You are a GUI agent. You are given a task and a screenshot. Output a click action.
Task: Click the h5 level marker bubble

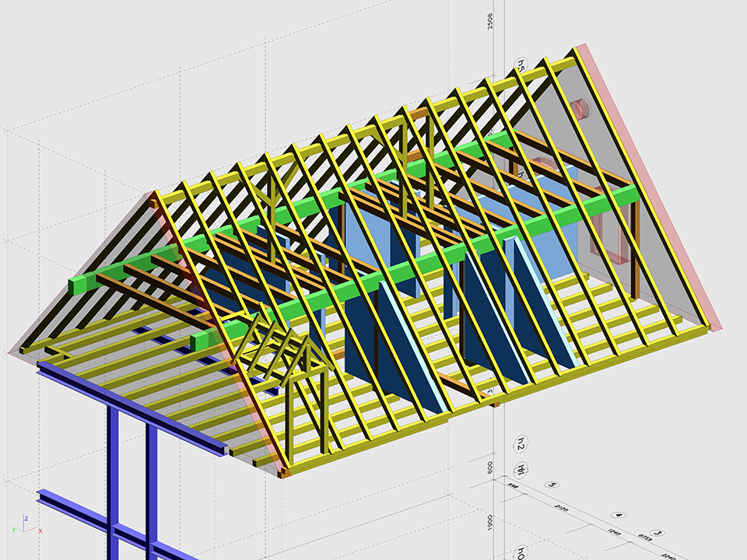pos(521,65)
